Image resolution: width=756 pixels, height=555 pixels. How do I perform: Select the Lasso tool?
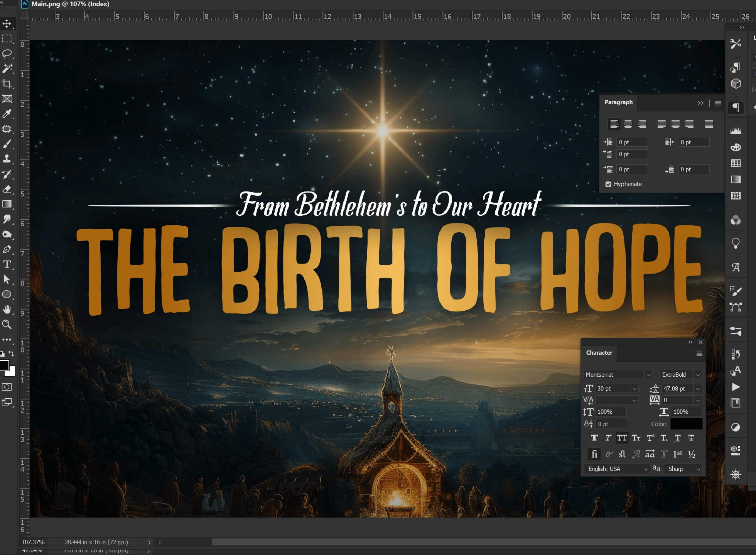tap(7, 53)
